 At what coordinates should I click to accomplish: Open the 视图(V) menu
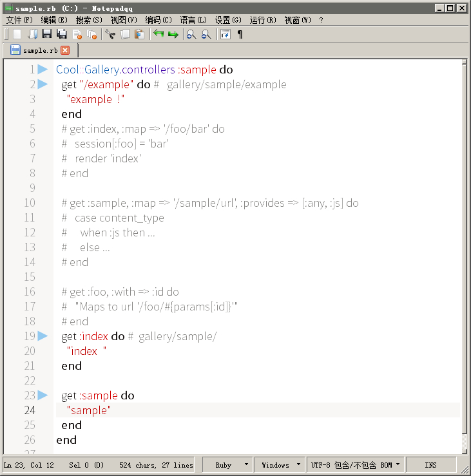point(124,20)
